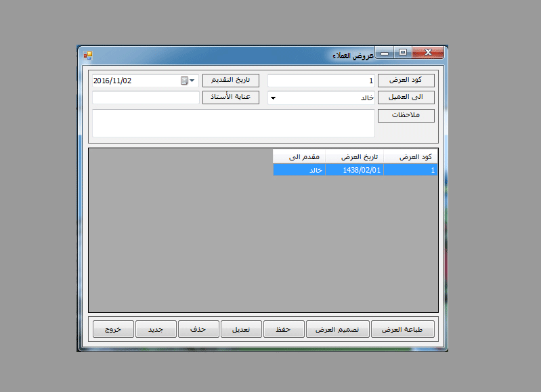Click the خروج exit button
541x392 pixels.
tap(113, 329)
